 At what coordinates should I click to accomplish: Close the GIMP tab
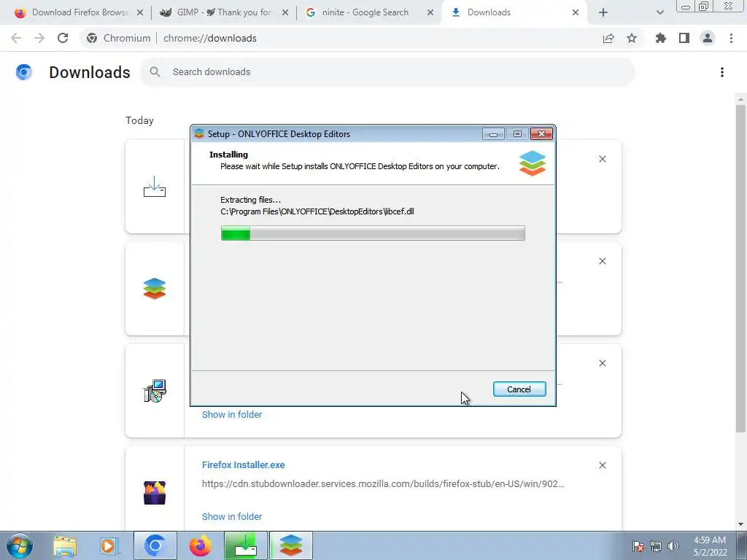tap(285, 13)
